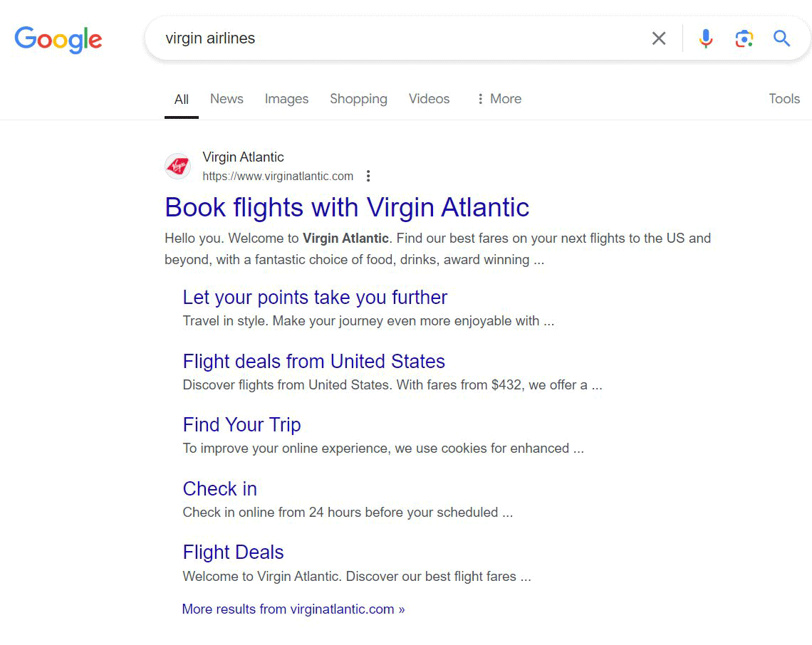Show more results from virginatlantic.com
Screen dimensions: 812x645
pyautogui.click(x=292, y=609)
